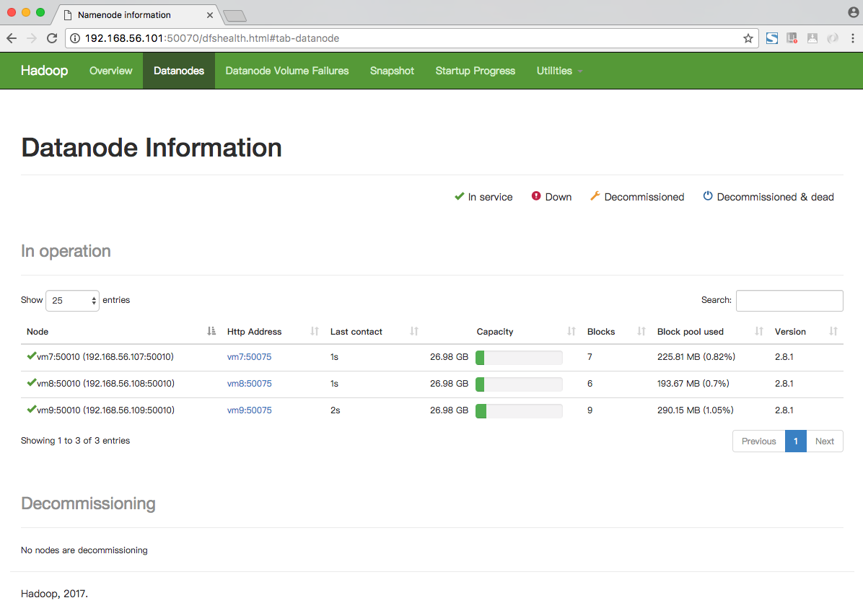Open the vm7:50075 link
The height and width of the screenshot is (616, 863).
coord(249,357)
